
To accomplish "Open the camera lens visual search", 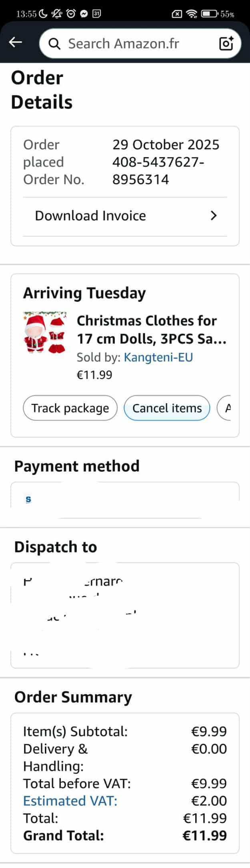I will [x=226, y=43].
